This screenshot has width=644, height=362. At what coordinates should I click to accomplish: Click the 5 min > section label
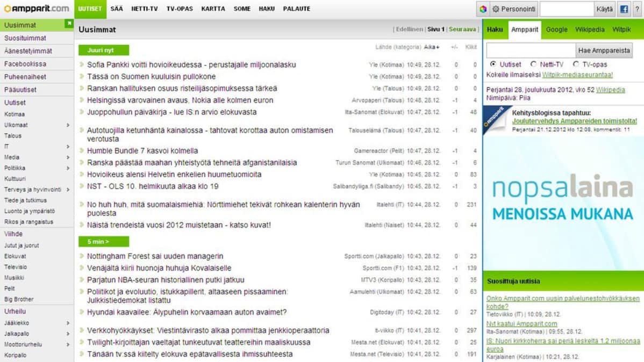click(x=104, y=242)
